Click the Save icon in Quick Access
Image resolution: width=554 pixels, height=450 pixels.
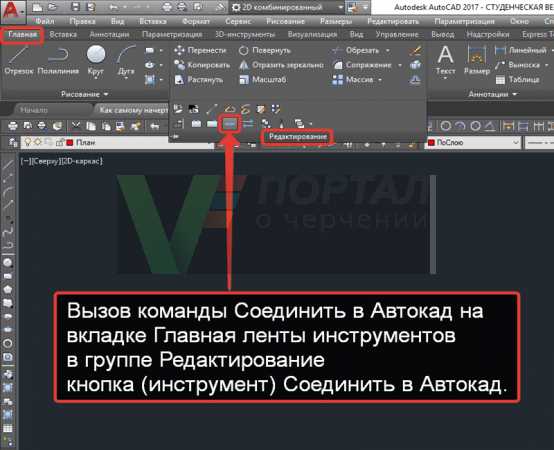coord(75,7)
